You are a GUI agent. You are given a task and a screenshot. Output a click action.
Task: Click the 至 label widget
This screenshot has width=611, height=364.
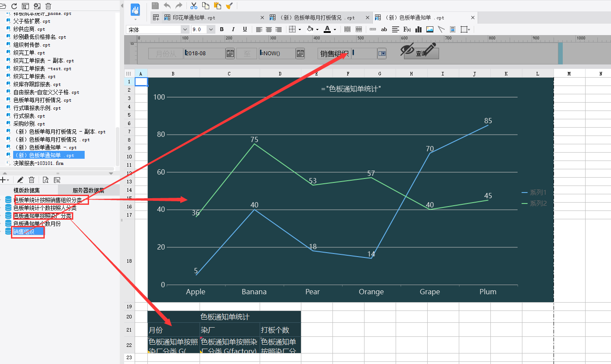247,54
